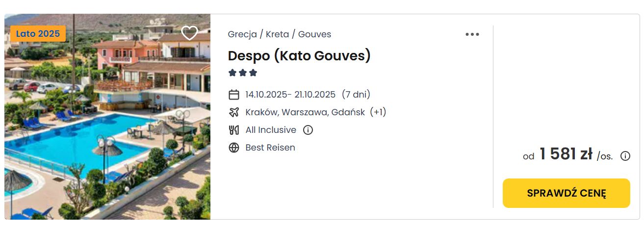Viewport: 644px width, 228px height.
Task: Show price details info icon
Action: [625, 156]
